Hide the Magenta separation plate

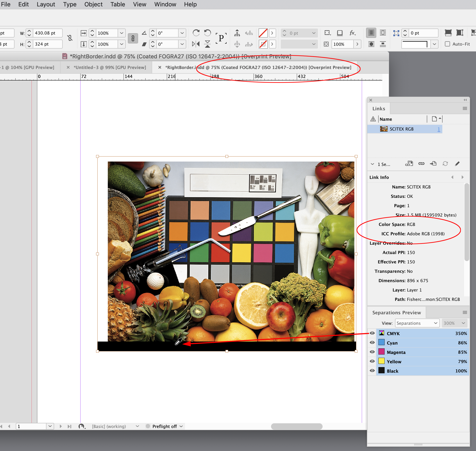click(x=372, y=352)
